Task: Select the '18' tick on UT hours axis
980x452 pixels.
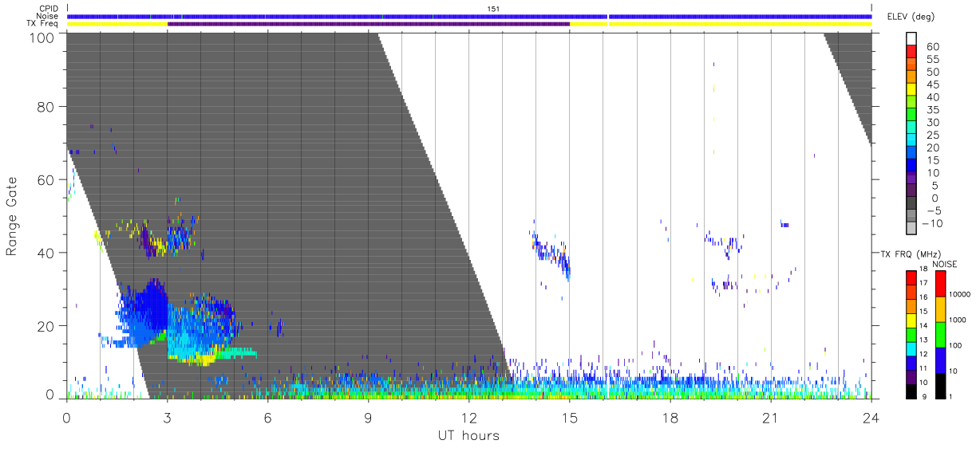Action: [670, 417]
